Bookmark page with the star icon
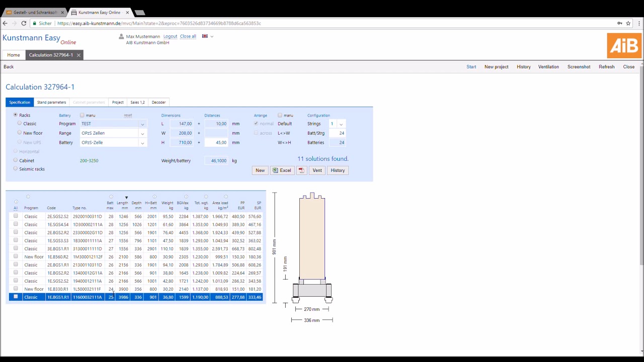 click(628, 23)
